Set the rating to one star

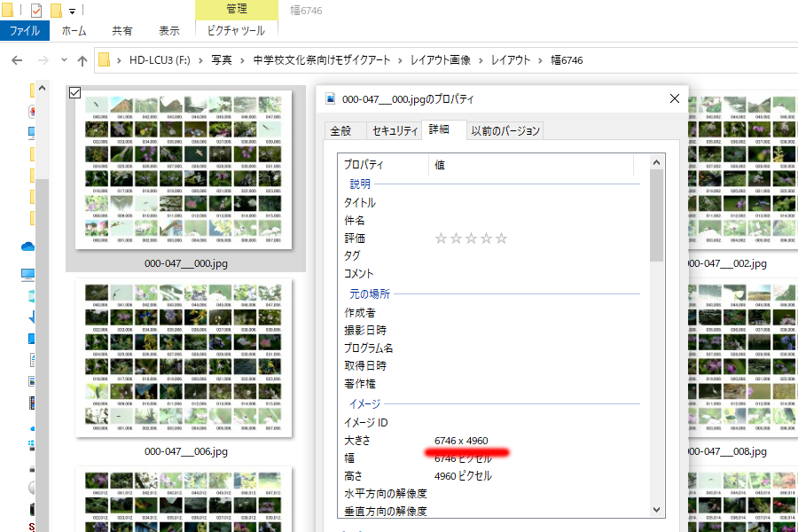(441, 239)
